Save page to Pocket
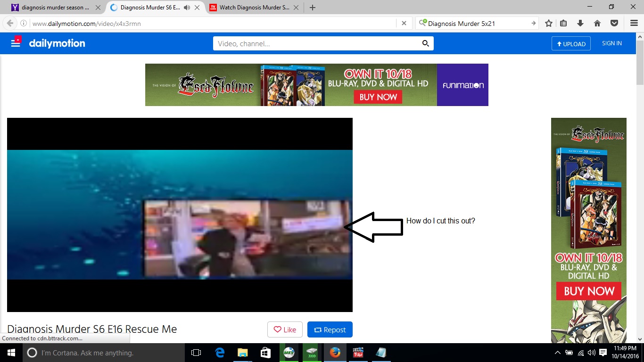 (614, 23)
